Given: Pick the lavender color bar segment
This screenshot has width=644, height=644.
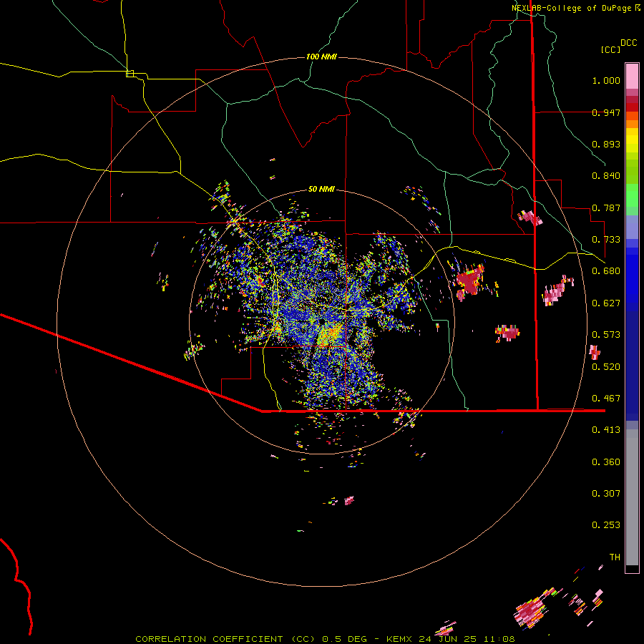Looking at the screenshot, I should click(632, 227).
